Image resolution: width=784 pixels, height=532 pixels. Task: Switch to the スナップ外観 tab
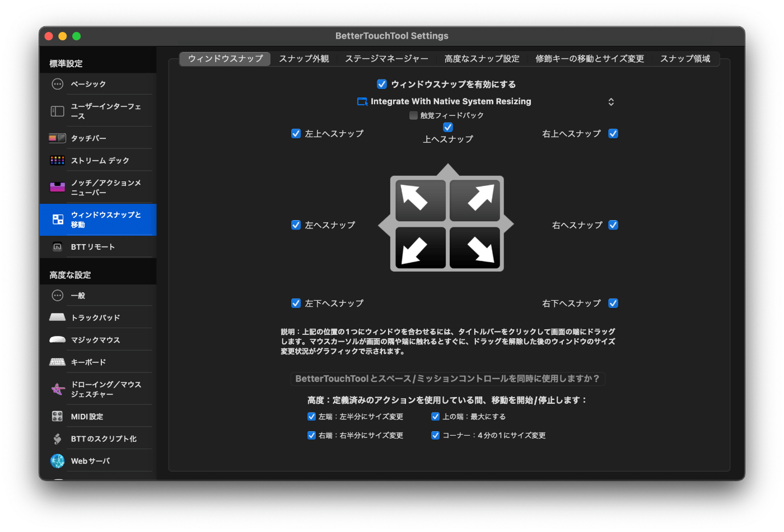click(304, 58)
